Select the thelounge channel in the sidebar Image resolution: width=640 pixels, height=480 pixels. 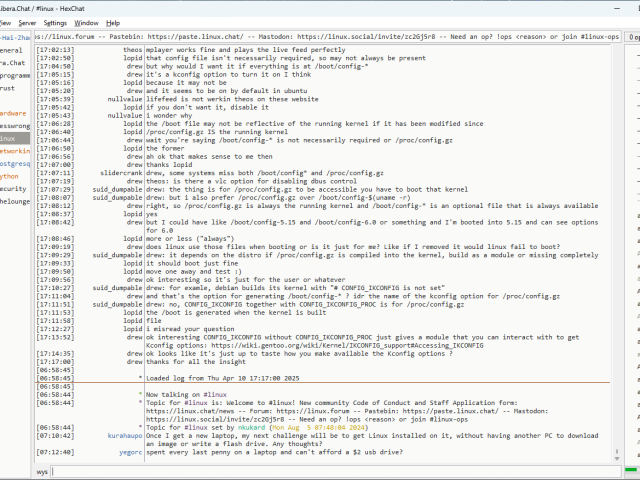[14, 200]
